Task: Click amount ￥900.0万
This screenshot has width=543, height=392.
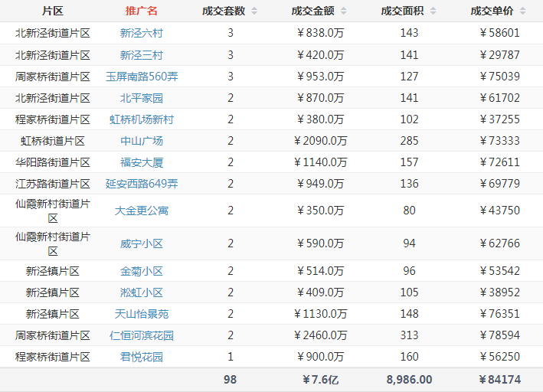Action: 320,357
